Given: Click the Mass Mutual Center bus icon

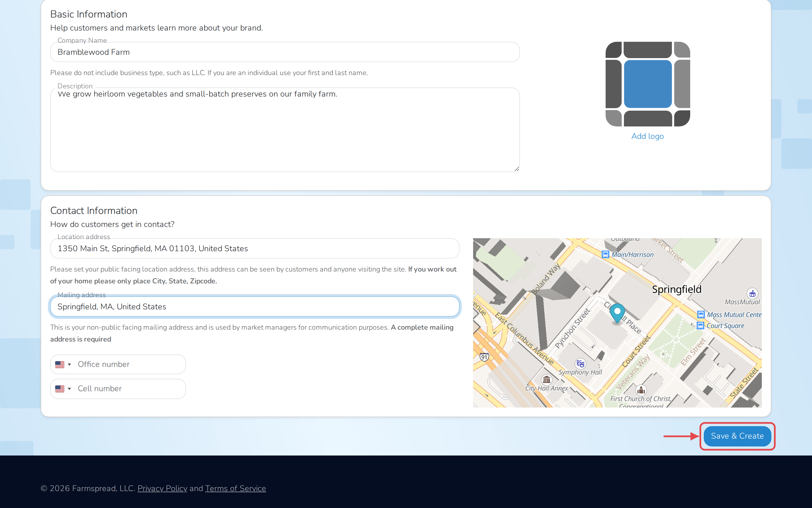Looking at the screenshot, I should click(x=701, y=314).
